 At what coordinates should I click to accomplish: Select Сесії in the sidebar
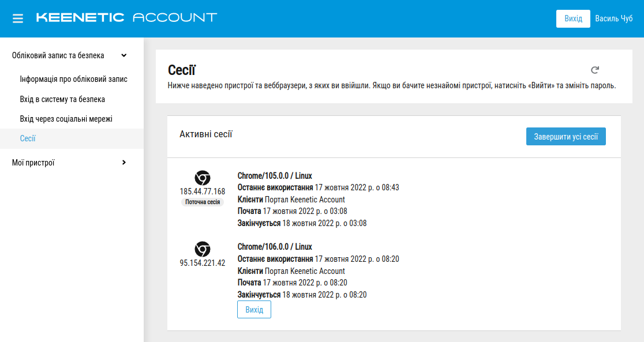[x=28, y=138]
